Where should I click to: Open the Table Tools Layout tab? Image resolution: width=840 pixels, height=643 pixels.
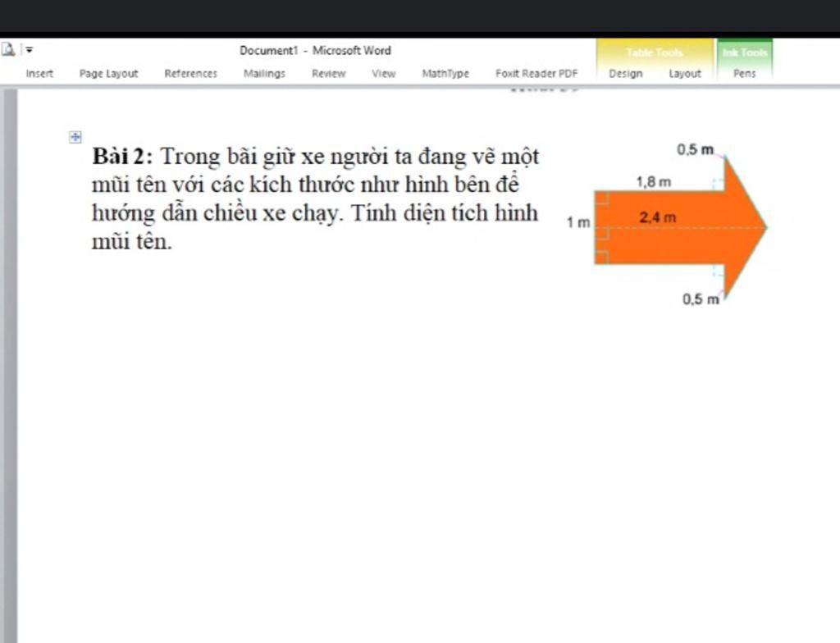click(685, 74)
